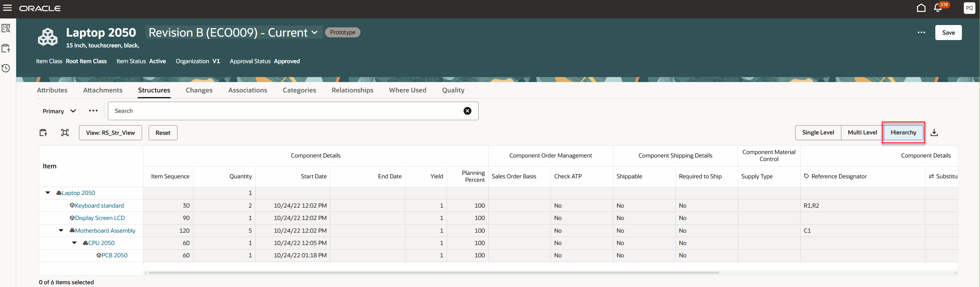This screenshot has height=287, width=980.
Task: Open the history clock icon in sidebar
Action: click(6, 68)
